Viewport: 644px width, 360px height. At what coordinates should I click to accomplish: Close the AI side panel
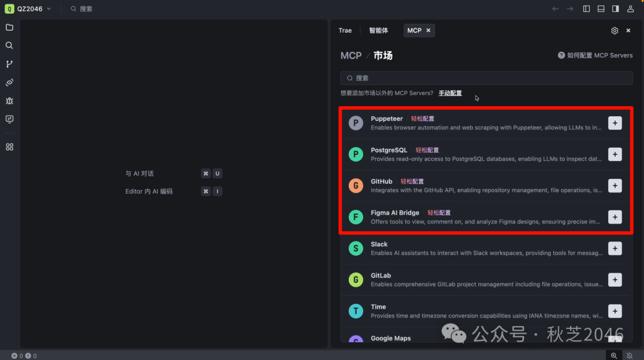[628, 30]
